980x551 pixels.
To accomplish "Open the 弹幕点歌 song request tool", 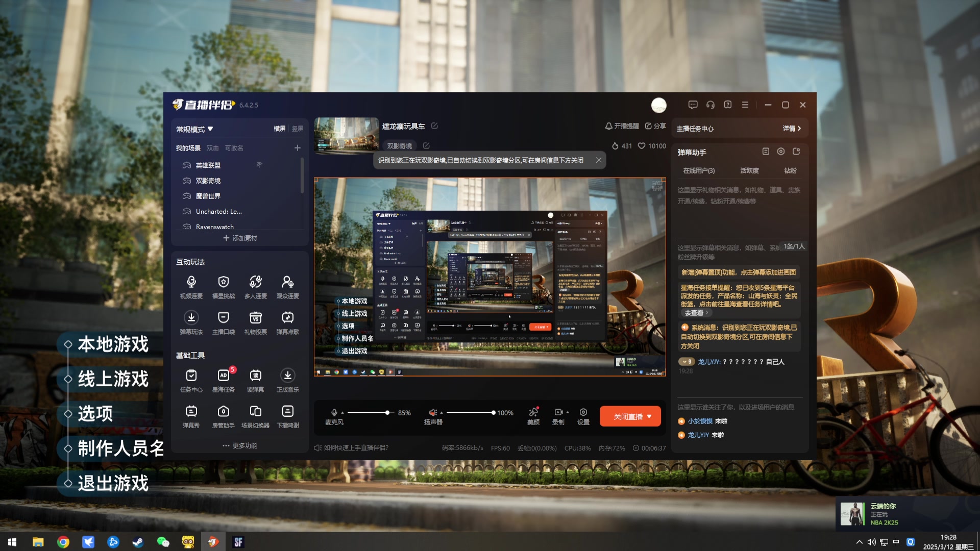I will tap(287, 322).
